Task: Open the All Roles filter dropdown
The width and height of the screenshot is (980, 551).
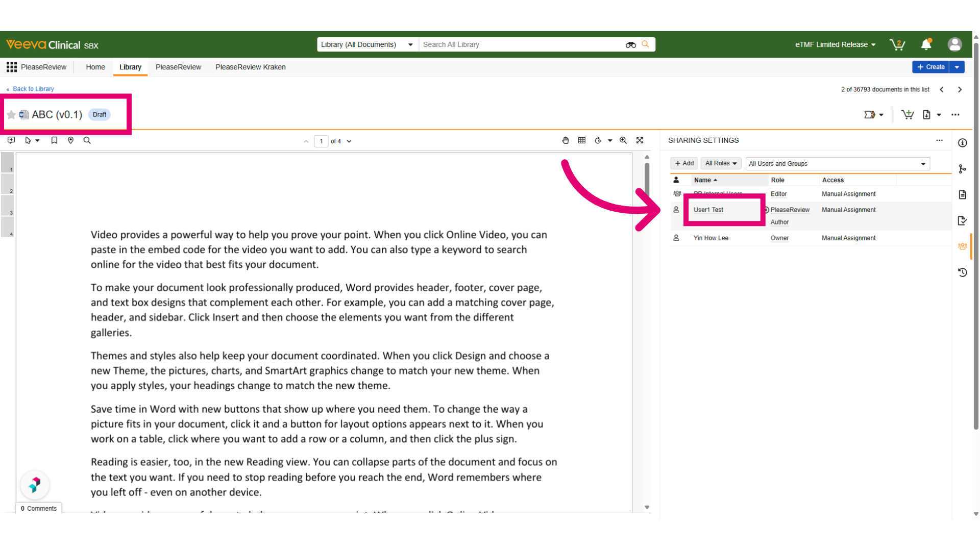Action: tap(721, 163)
